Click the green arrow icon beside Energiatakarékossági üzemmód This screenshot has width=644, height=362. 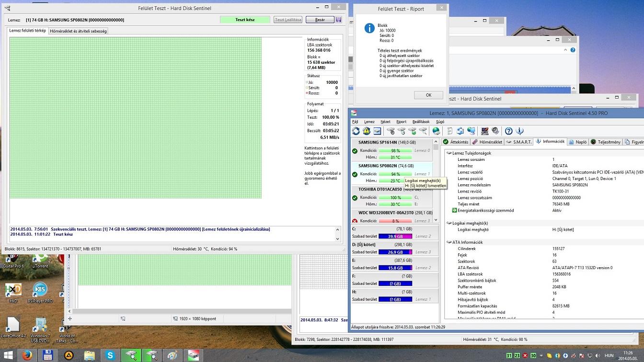(454, 210)
